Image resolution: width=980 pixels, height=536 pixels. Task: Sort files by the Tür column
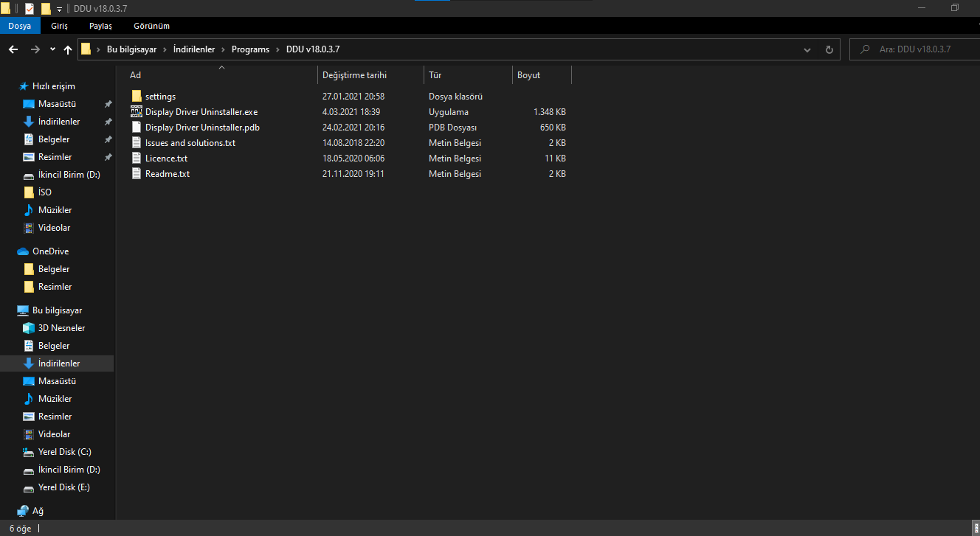(468, 75)
